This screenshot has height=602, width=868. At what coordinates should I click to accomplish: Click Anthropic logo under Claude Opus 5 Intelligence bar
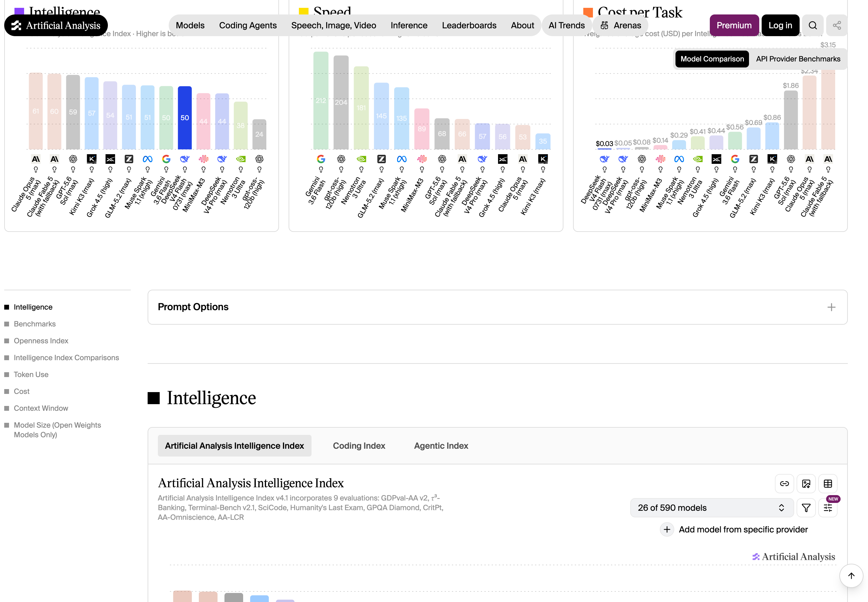(x=36, y=159)
